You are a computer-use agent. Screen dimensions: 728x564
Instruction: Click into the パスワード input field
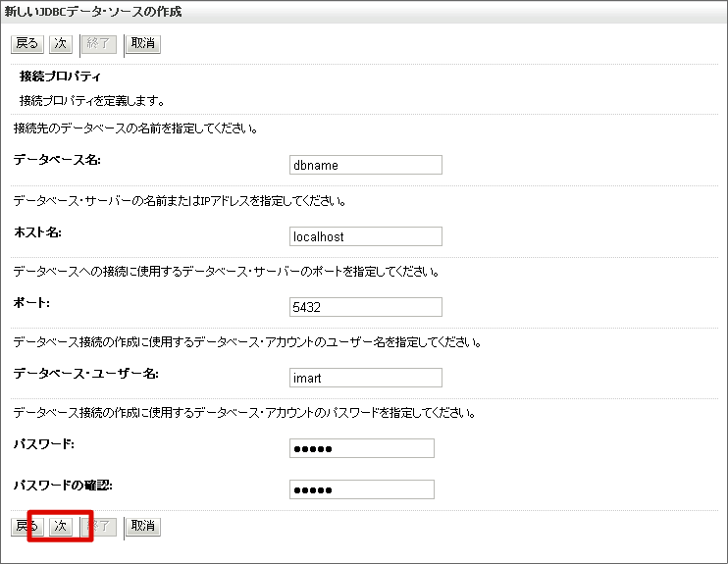point(362,448)
